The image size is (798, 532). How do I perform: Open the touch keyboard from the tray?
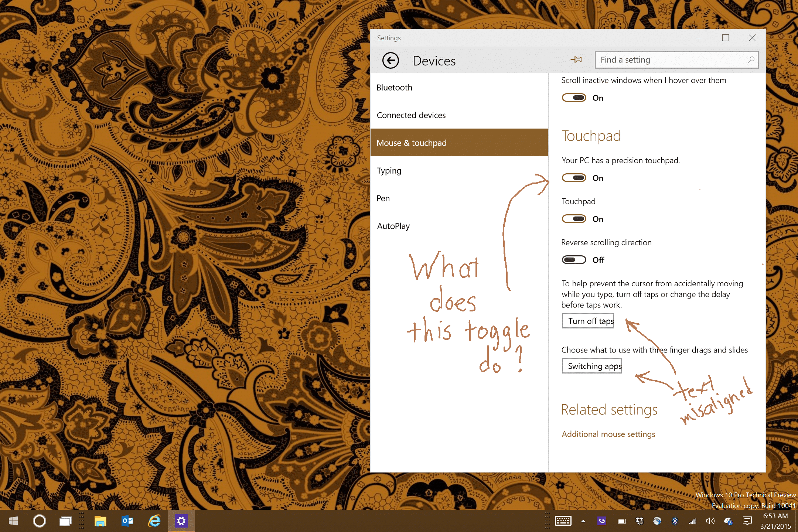(563, 521)
